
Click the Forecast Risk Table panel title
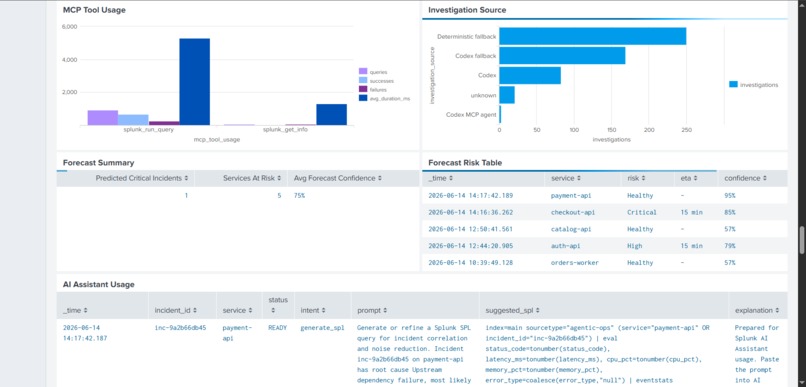(465, 163)
